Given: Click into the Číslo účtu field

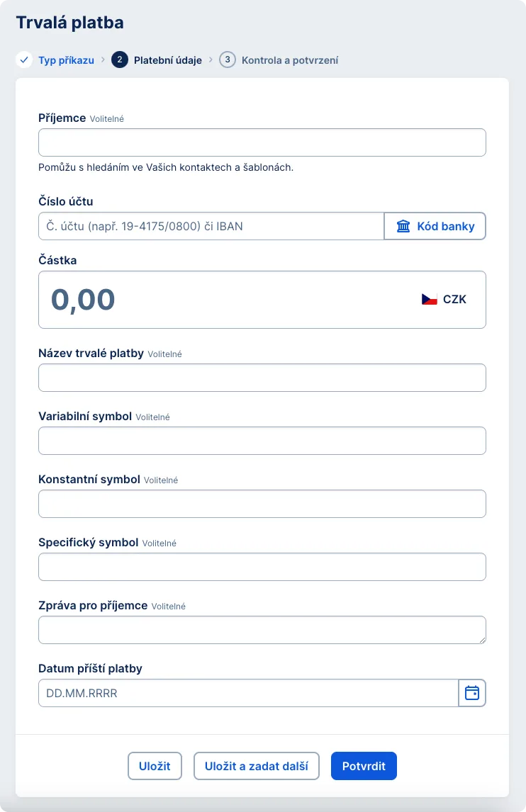Looking at the screenshot, I should [211, 227].
